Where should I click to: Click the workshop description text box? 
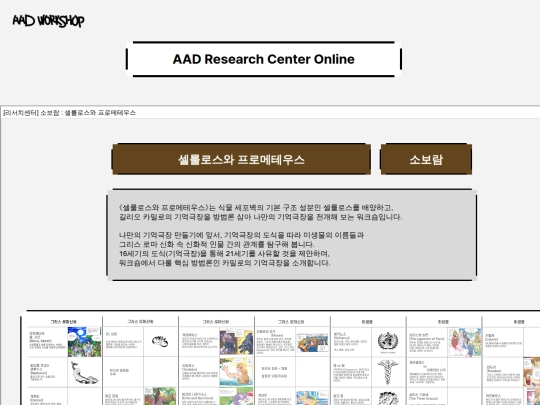click(x=292, y=235)
